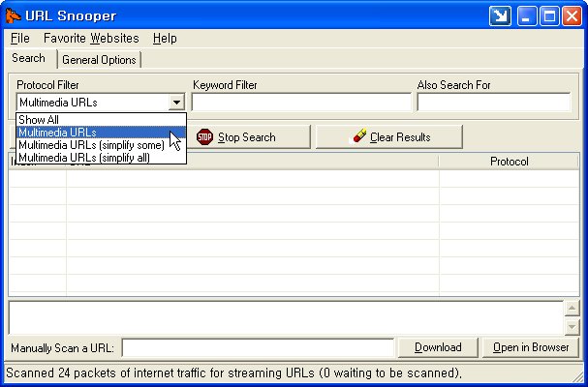
Task: Open the File menu
Action: point(20,38)
